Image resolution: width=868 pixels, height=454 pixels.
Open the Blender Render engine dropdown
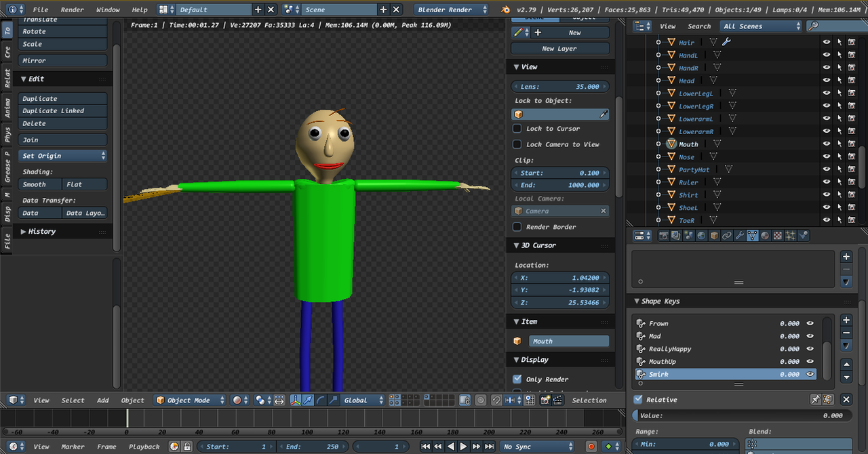click(x=452, y=9)
